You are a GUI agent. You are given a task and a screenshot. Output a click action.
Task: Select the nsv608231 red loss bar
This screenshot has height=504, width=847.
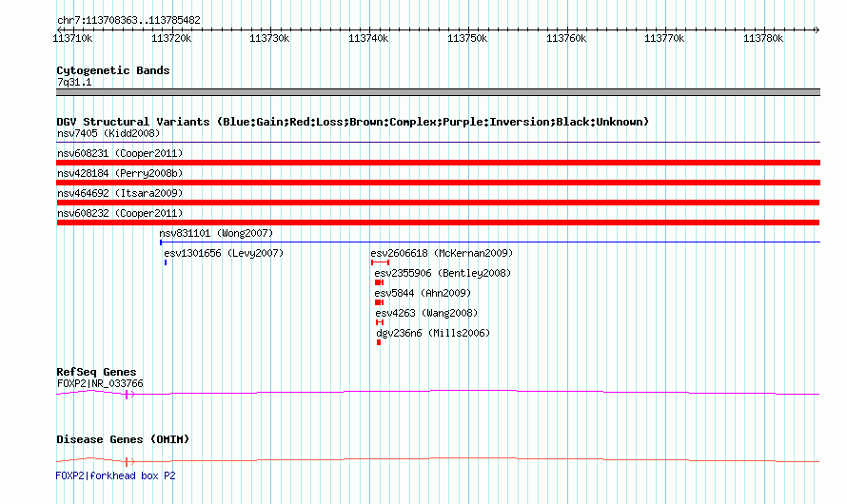[x=438, y=163]
